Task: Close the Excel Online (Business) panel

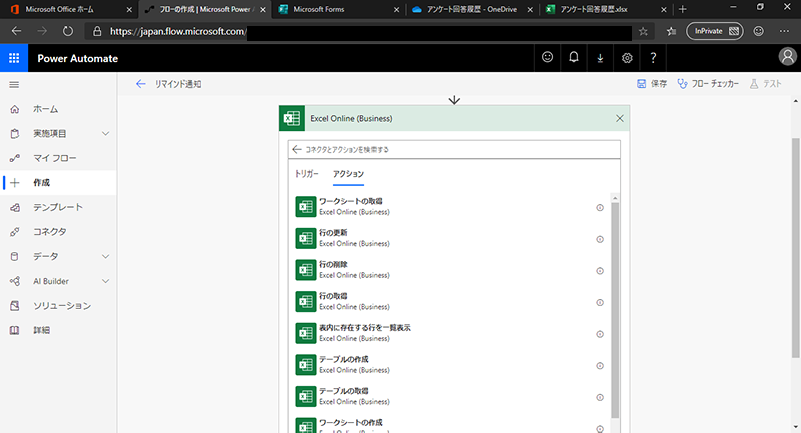Action: tap(620, 118)
